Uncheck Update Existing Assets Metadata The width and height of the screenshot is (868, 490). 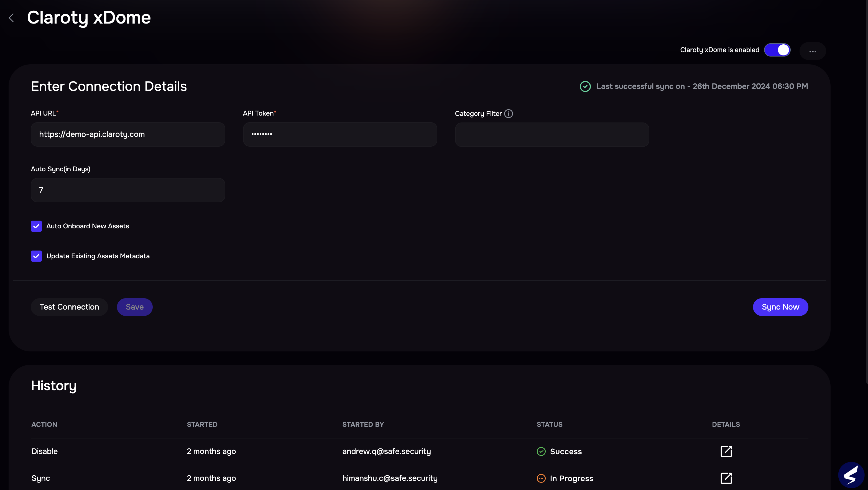click(x=36, y=256)
